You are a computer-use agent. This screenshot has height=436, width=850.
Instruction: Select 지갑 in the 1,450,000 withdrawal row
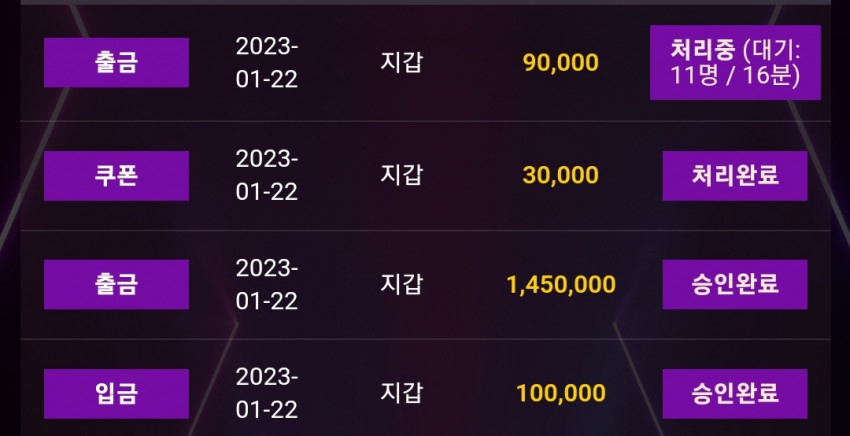[x=401, y=284]
